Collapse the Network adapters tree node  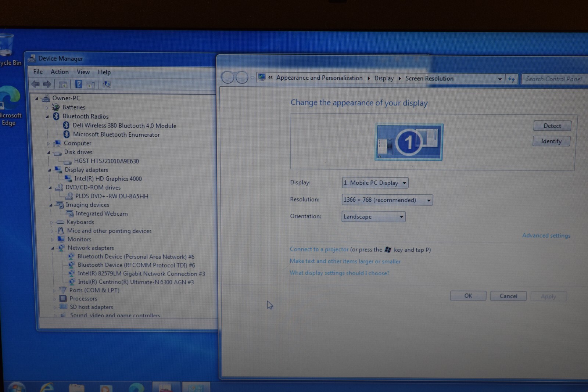53,248
